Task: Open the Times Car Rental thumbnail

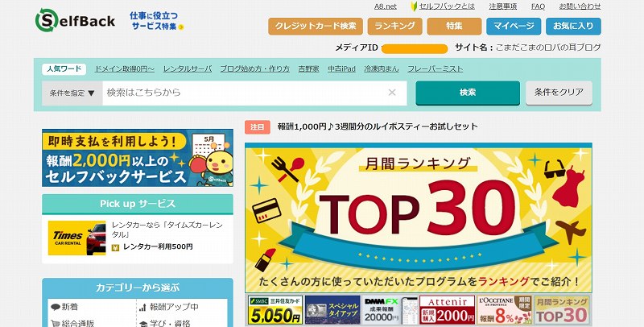Action: (76, 238)
